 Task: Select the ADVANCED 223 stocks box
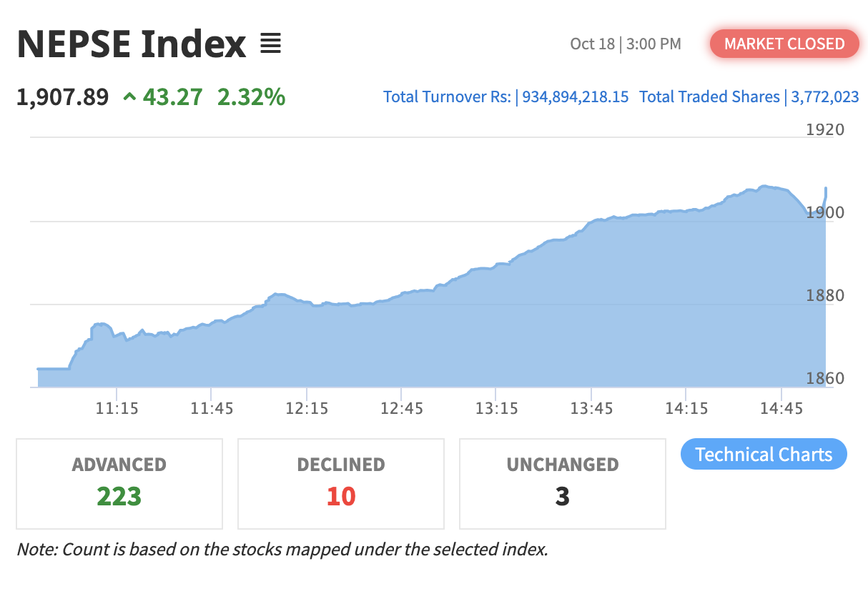(x=119, y=482)
